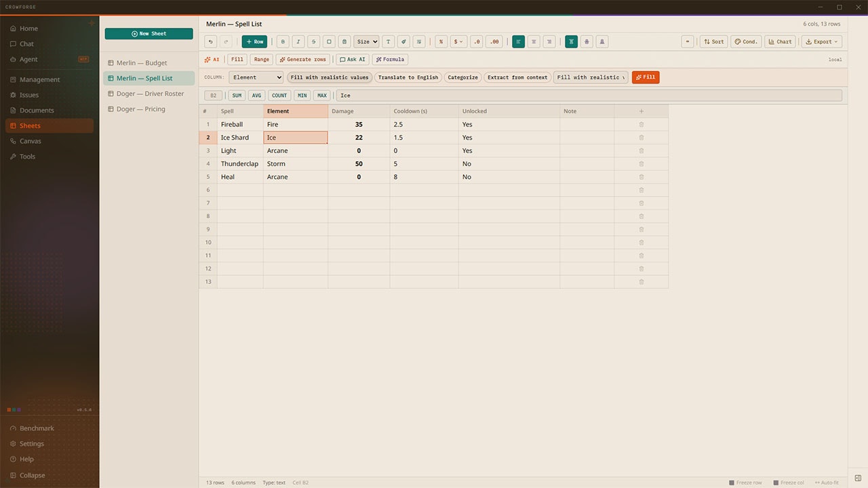Open Settings page
Image resolution: width=868 pixels, height=488 pixels.
(50, 444)
